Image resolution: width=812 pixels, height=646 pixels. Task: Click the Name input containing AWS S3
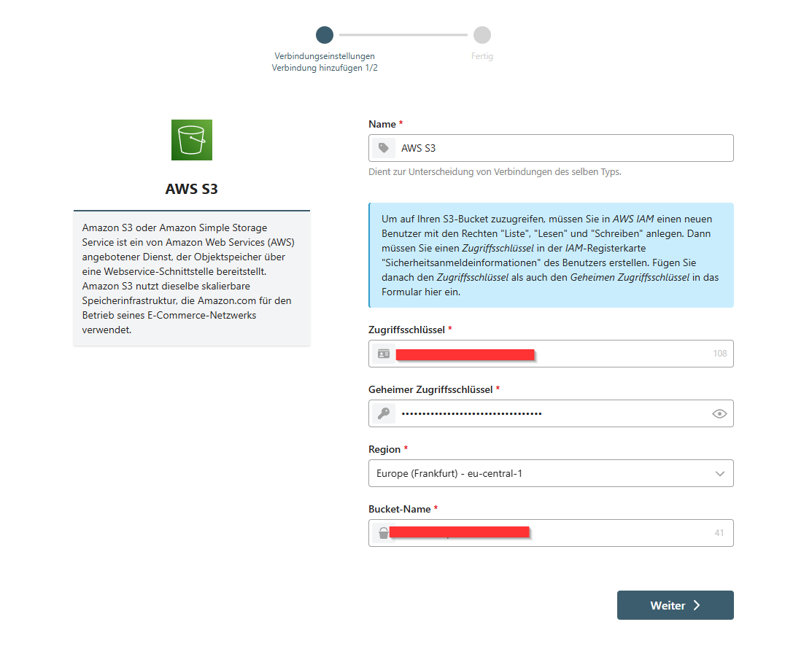pyautogui.click(x=551, y=148)
